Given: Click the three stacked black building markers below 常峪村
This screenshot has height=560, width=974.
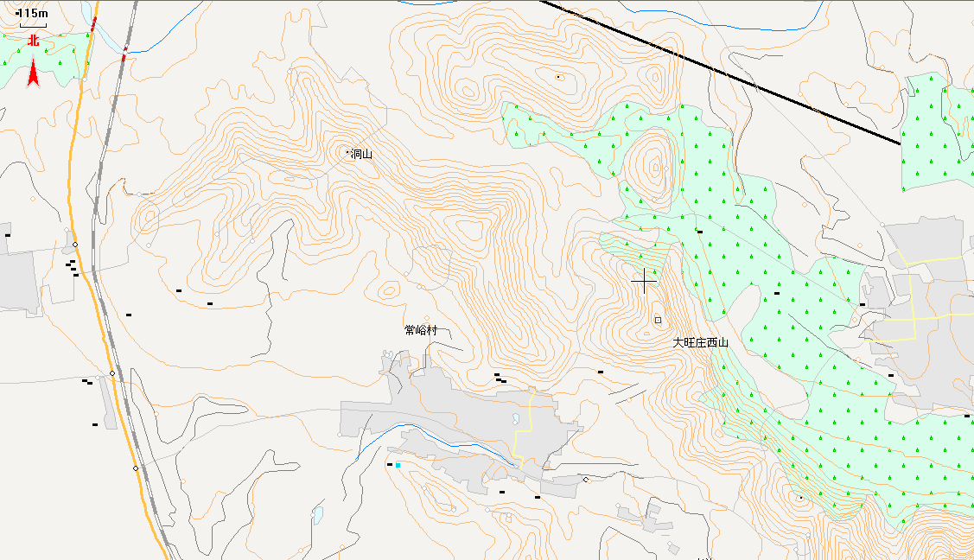Looking at the screenshot, I should pos(500,379).
